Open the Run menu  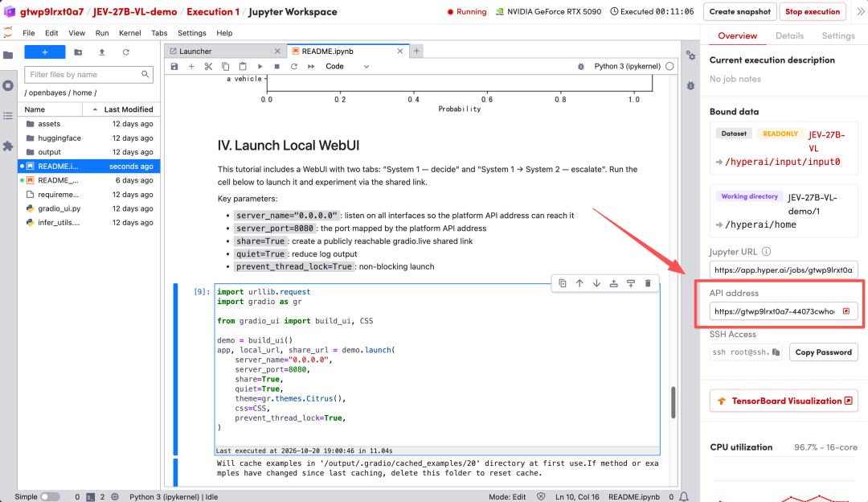102,33
